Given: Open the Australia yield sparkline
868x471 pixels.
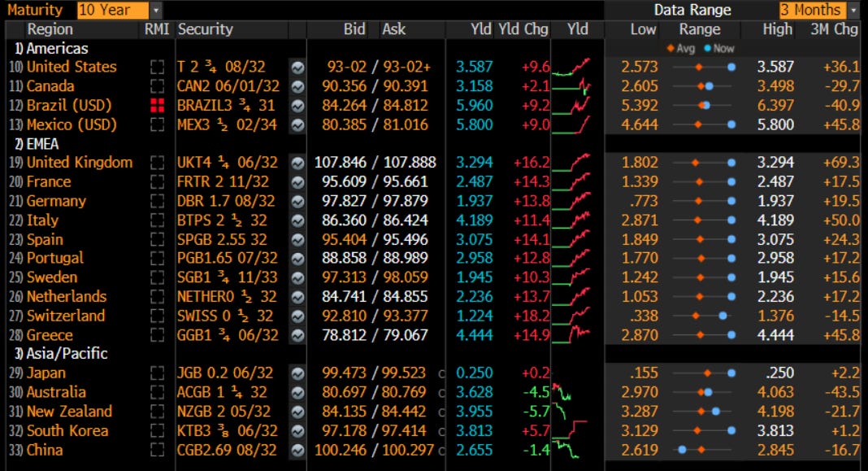Looking at the screenshot, I should click(562, 392).
